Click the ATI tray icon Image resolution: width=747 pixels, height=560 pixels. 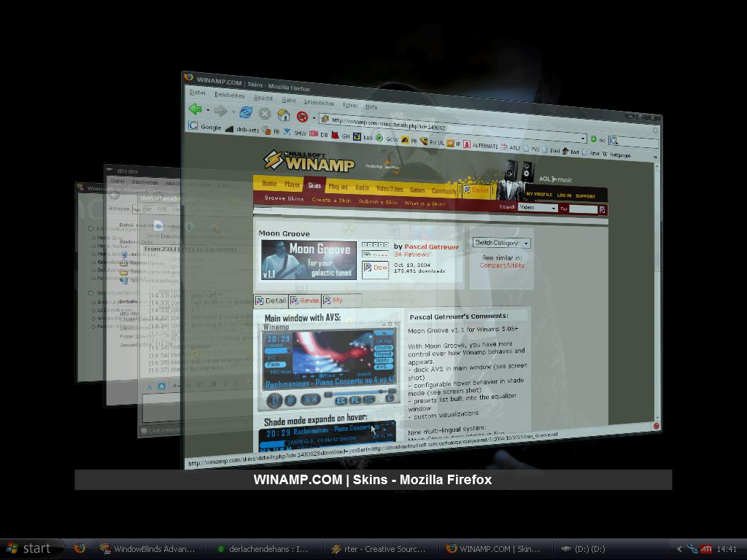pyautogui.click(x=705, y=549)
